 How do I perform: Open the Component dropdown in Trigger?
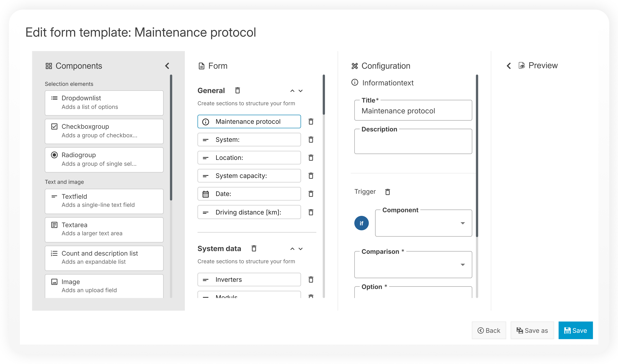pos(423,223)
